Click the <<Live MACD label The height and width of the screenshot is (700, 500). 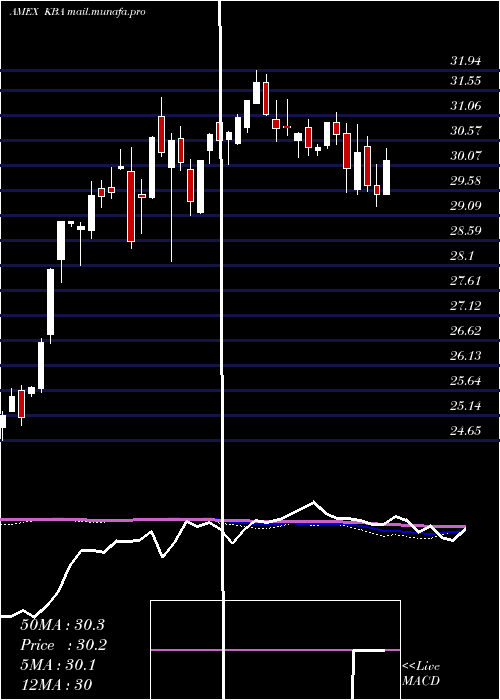coord(421,674)
